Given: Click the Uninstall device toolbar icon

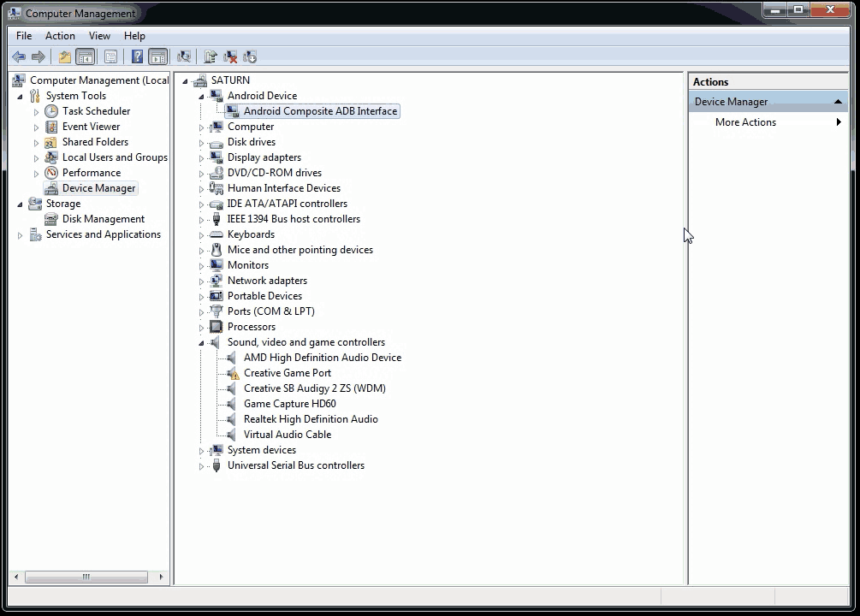Looking at the screenshot, I should 230,56.
